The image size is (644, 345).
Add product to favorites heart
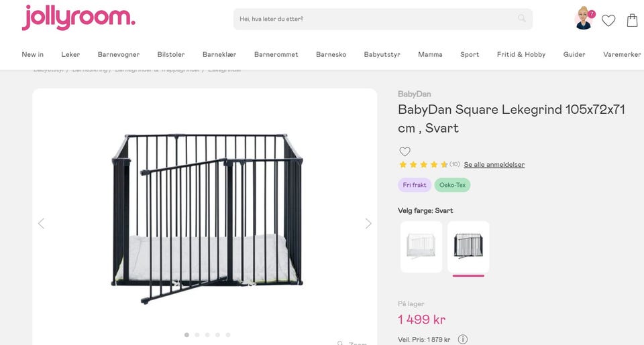[x=405, y=151]
